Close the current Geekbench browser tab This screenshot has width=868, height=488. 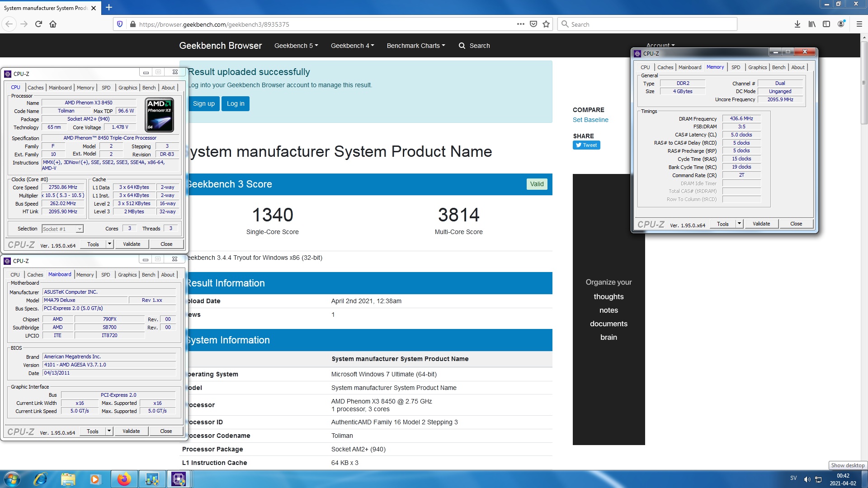coord(94,8)
